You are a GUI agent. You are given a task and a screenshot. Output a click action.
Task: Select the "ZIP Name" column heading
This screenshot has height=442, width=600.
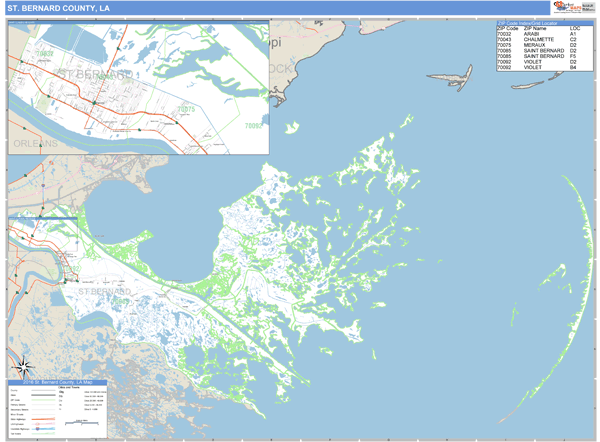pyautogui.click(x=535, y=28)
